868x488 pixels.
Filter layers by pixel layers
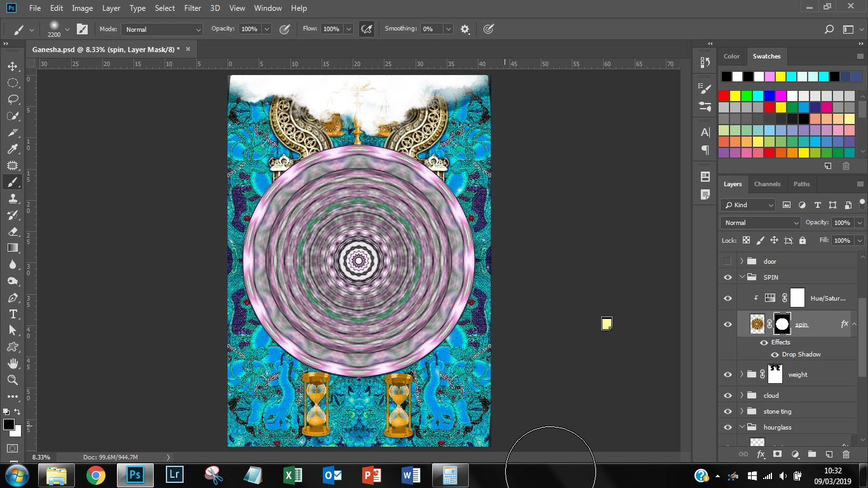pyautogui.click(x=787, y=205)
